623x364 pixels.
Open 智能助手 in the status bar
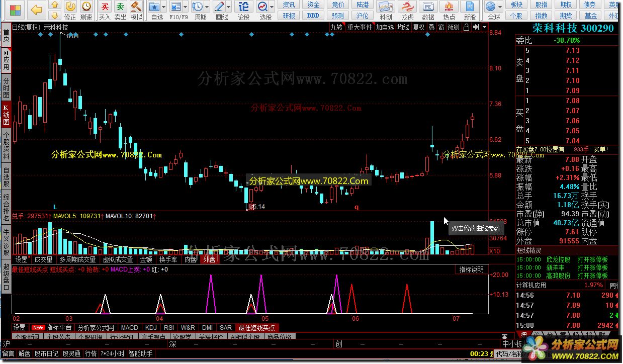pyautogui.click(x=140, y=353)
